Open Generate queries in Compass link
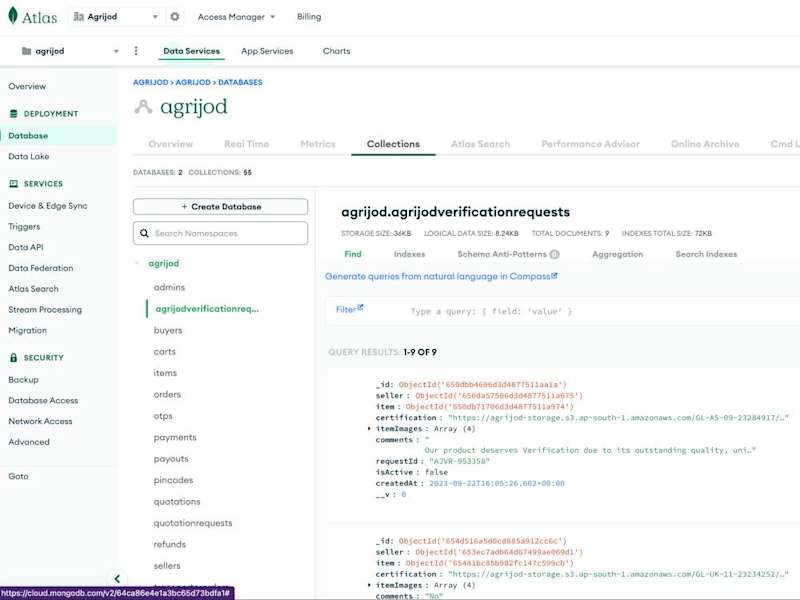This screenshot has height=600, width=800. point(441,277)
